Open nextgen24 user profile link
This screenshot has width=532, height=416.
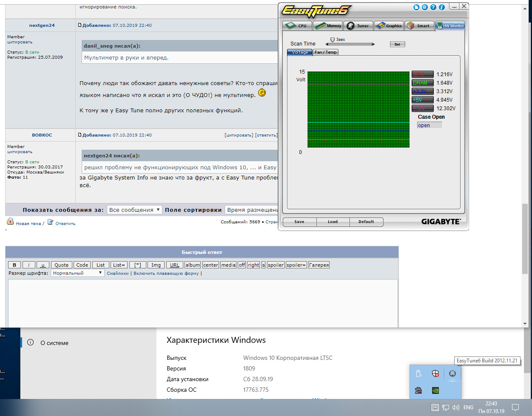[42, 25]
